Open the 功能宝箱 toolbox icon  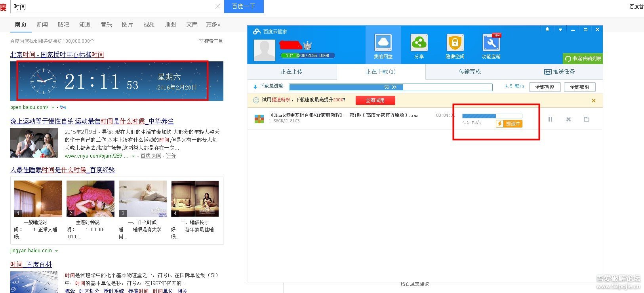pos(491,46)
